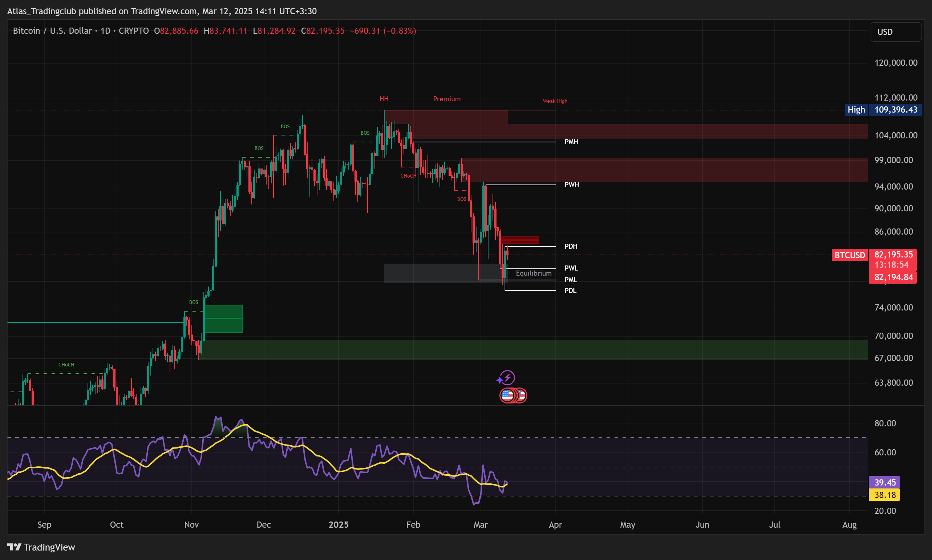Click the daily change −690.31 (−0.83%)

[x=383, y=31]
